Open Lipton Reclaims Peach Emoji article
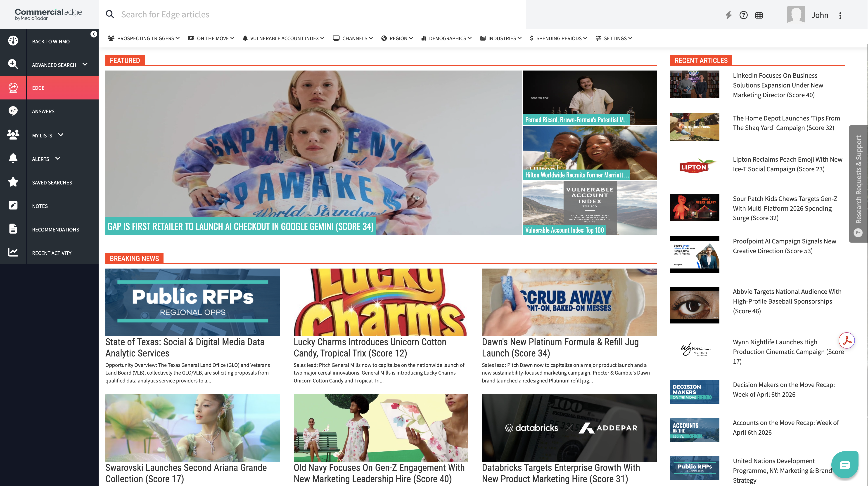The height and width of the screenshot is (486, 868). point(787,164)
